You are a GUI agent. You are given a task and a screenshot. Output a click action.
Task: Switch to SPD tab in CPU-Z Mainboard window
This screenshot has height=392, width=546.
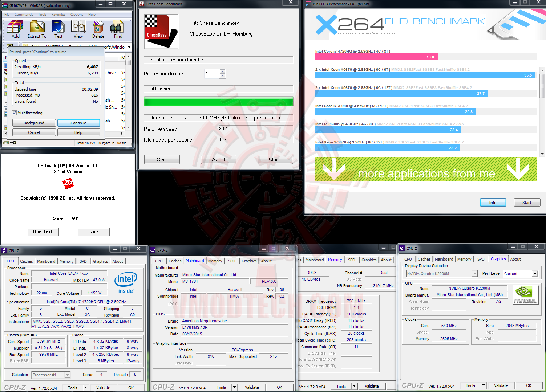tap(232, 261)
